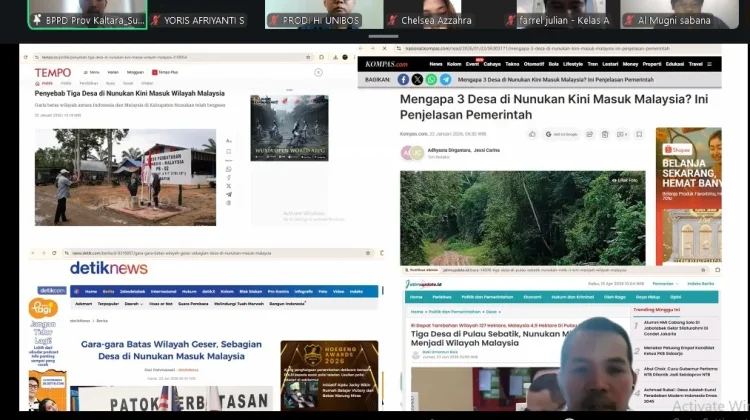Open the Ekonomi tab on Jatimupdate

(x=532, y=297)
